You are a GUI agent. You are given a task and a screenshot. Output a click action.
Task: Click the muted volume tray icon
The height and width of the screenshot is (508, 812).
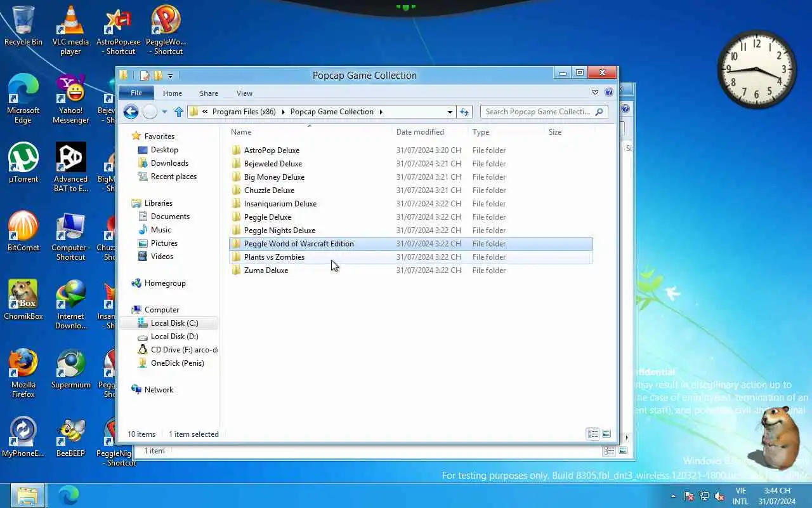click(719, 496)
